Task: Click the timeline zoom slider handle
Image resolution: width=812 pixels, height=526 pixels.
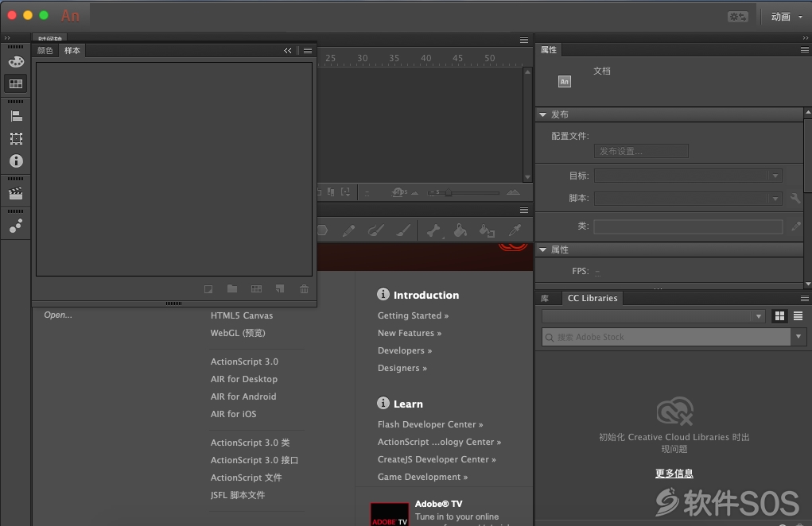Action: pos(449,193)
